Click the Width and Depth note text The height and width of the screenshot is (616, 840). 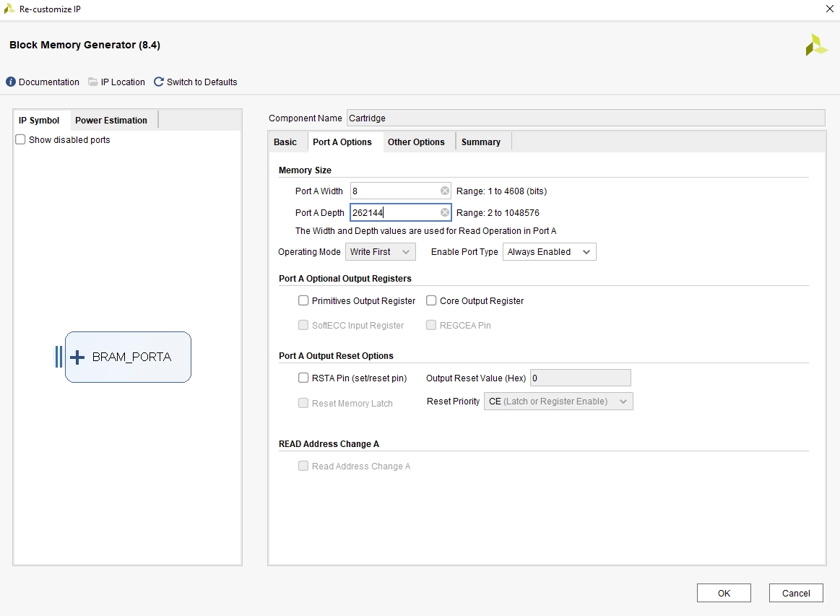(426, 231)
